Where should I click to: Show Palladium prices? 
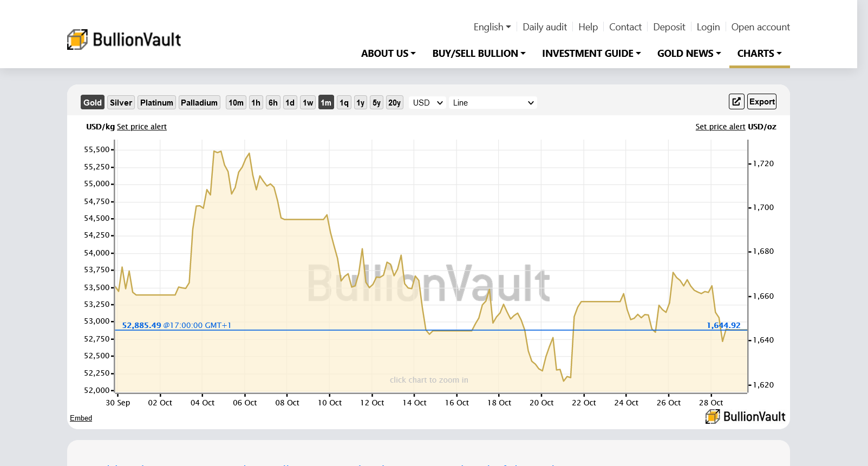click(x=199, y=102)
